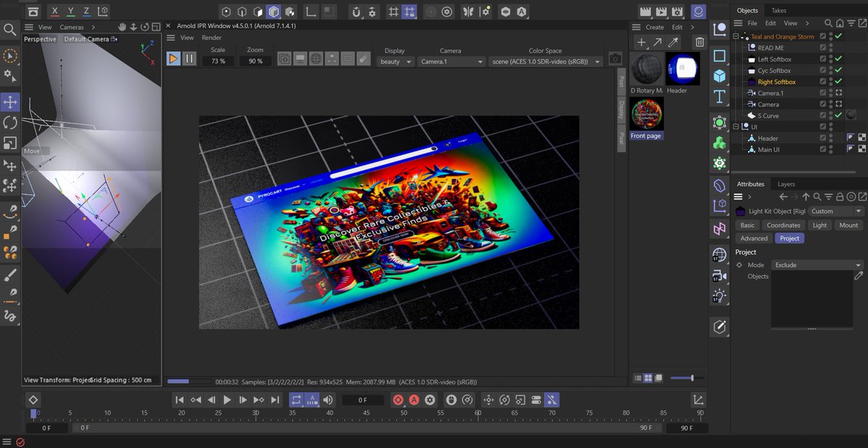Render to Picture Viewer clapperboard play icon
Image resolution: width=868 pixels, height=448 pixels.
tap(663, 12)
